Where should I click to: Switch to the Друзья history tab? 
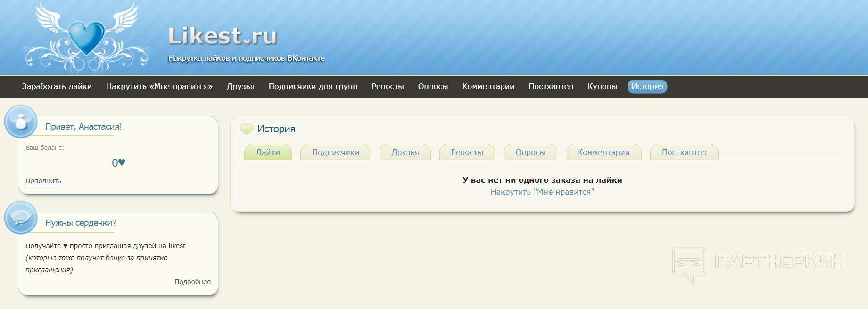point(405,152)
